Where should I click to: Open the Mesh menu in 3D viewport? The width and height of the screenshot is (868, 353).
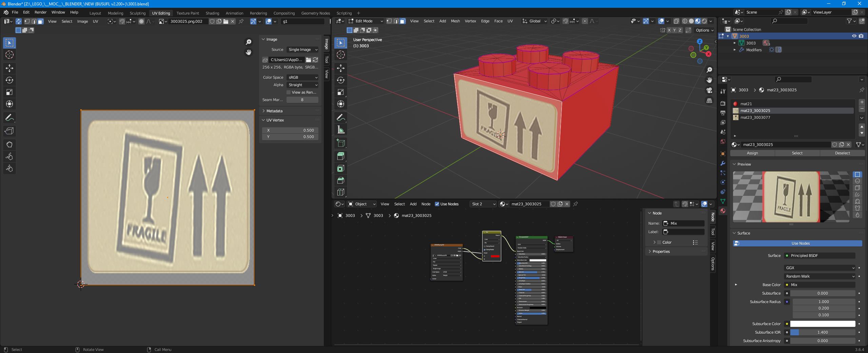tap(455, 21)
